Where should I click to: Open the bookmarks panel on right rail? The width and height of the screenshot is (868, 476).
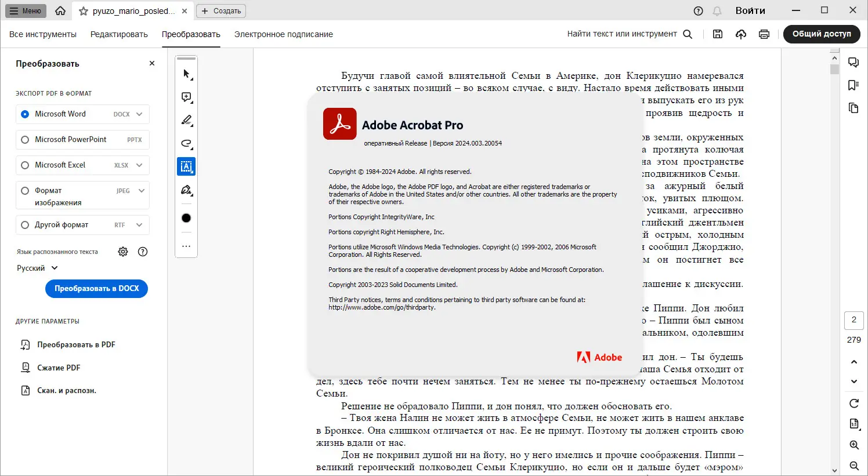[x=853, y=85]
